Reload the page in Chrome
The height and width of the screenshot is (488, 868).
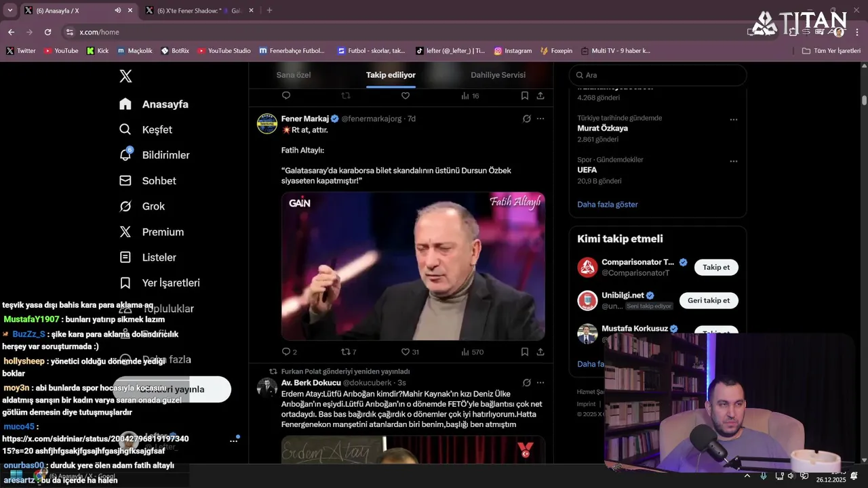(47, 32)
